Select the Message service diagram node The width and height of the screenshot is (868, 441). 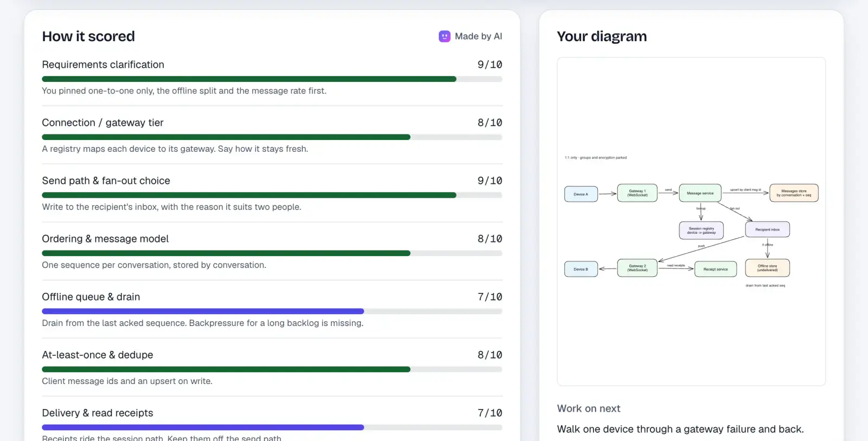point(700,193)
